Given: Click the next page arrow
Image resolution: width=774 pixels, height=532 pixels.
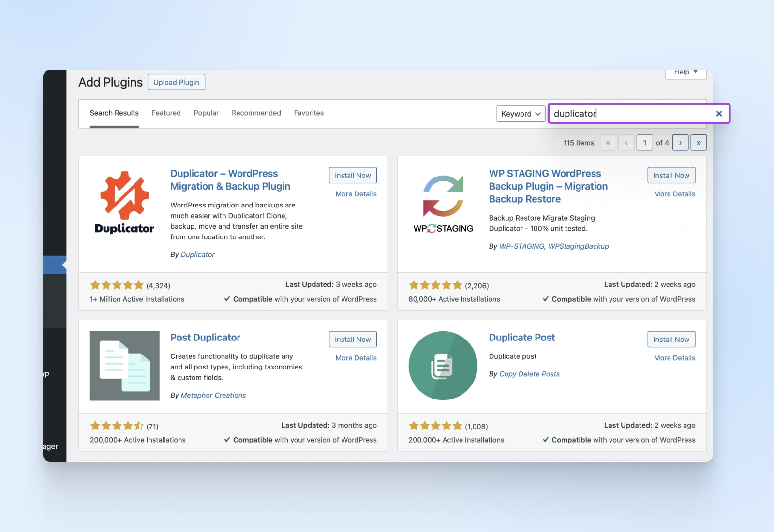Looking at the screenshot, I should pyautogui.click(x=681, y=142).
